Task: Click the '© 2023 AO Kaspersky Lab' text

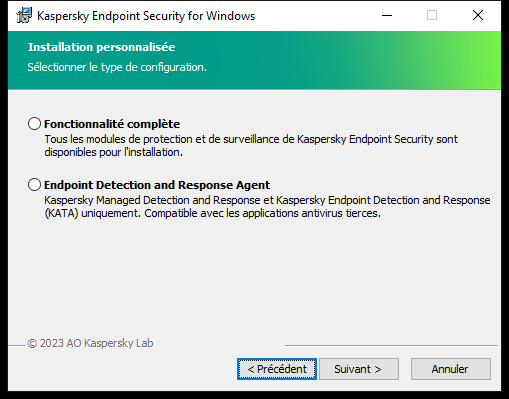Action: (x=90, y=343)
